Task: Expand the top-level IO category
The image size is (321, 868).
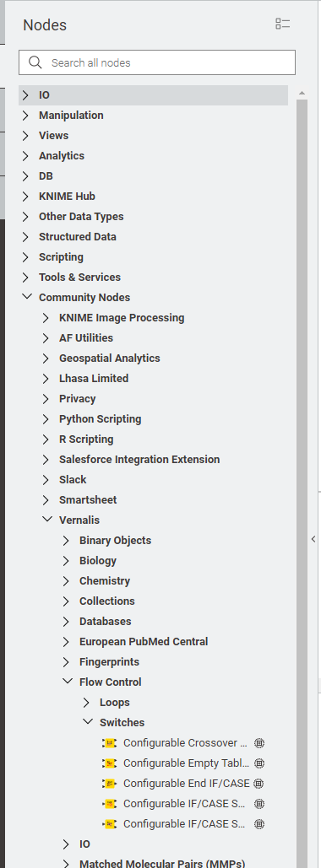Action: point(25,95)
